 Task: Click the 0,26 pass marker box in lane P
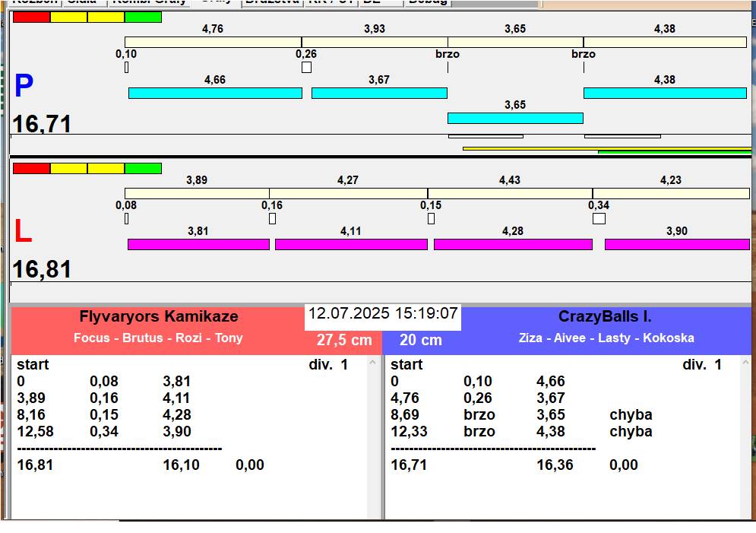click(x=307, y=67)
